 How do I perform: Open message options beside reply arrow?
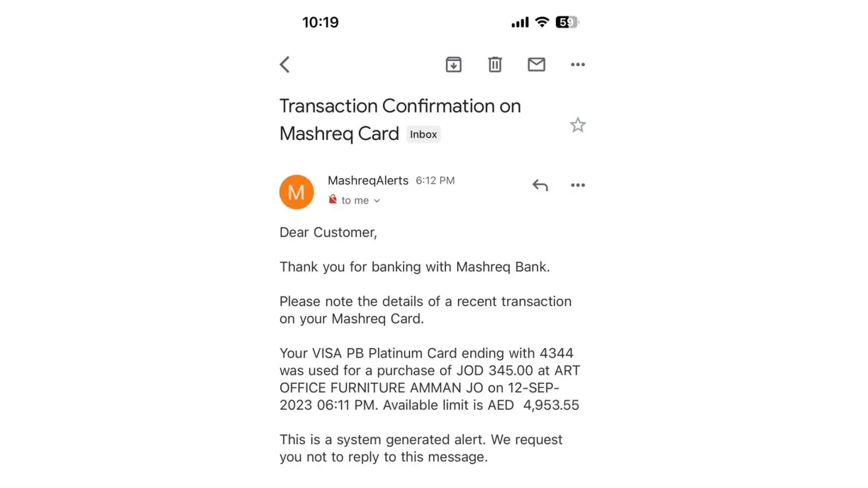click(x=578, y=185)
